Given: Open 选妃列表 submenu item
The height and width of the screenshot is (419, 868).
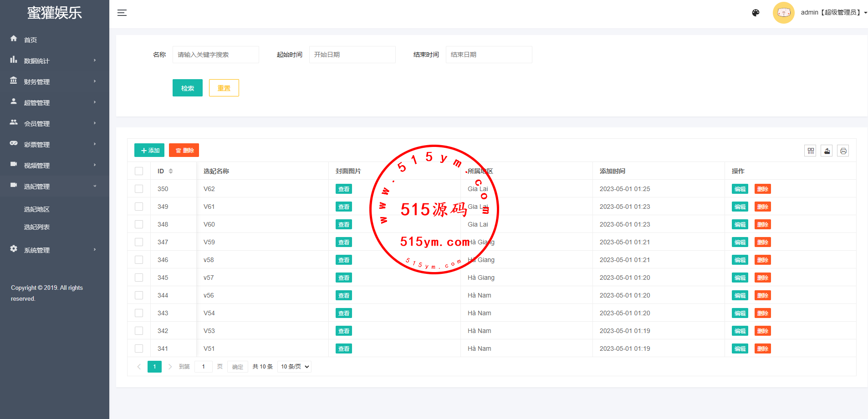Looking at the screenshot, I should 37,227.
